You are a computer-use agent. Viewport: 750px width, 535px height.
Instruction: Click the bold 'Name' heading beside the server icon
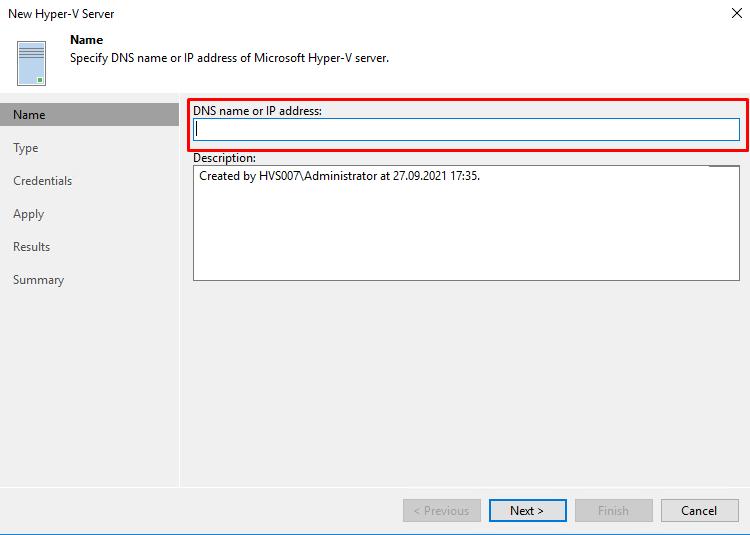point(87,40)
